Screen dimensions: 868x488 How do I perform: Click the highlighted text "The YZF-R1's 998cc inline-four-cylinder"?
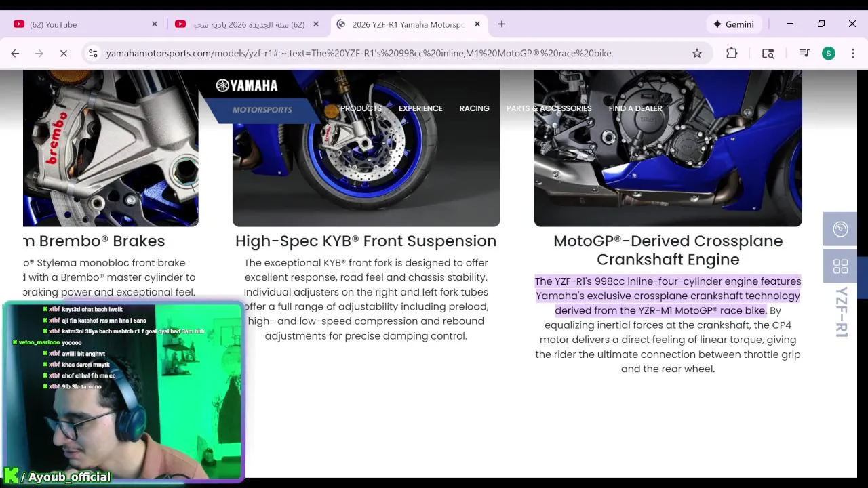[x=628, y=281]
